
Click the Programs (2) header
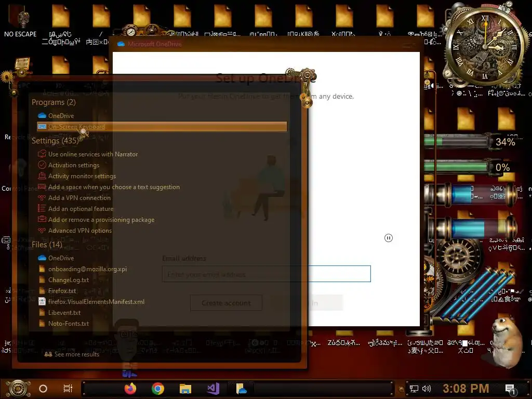[x=54, y=102]
